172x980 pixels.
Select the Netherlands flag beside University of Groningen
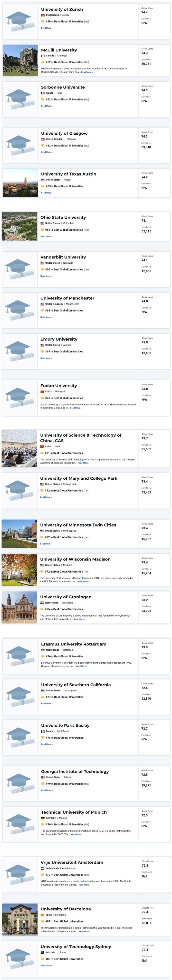(42, 603)
